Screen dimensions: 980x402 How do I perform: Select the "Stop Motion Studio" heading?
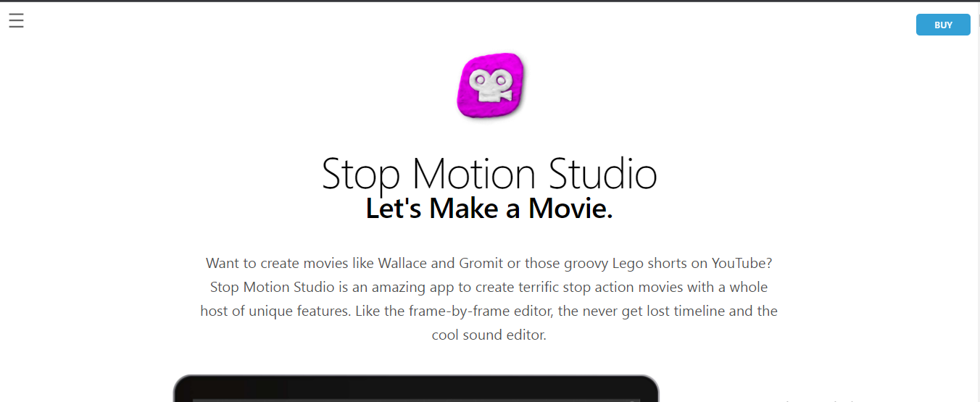[489, 174]
